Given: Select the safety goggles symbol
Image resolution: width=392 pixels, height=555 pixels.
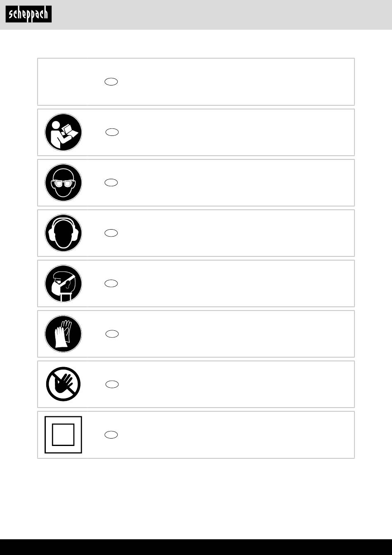Looking at the screenshot, I should click(x=63, y=183).
